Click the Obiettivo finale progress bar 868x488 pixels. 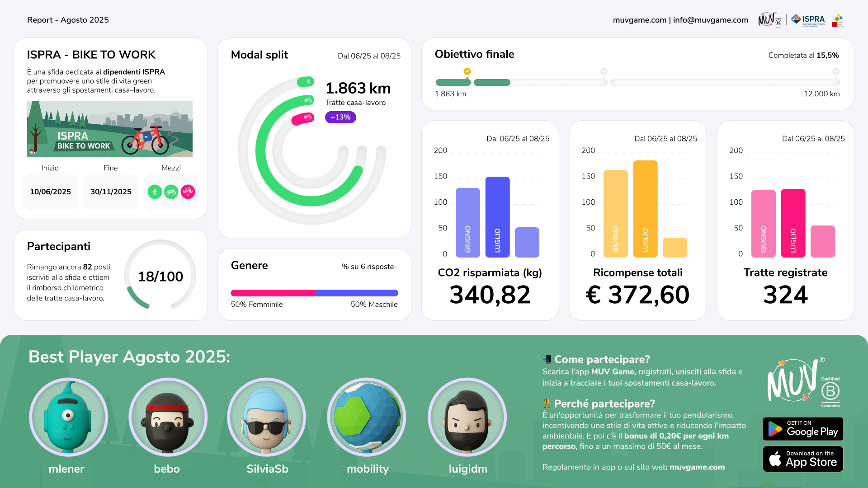pos(637,83)
